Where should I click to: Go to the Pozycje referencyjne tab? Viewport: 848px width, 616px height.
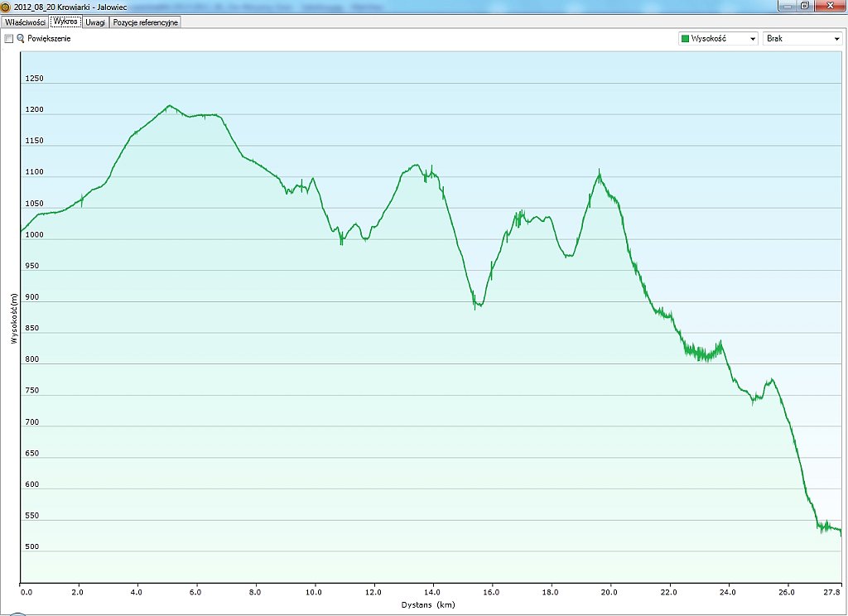pos(146,22)
